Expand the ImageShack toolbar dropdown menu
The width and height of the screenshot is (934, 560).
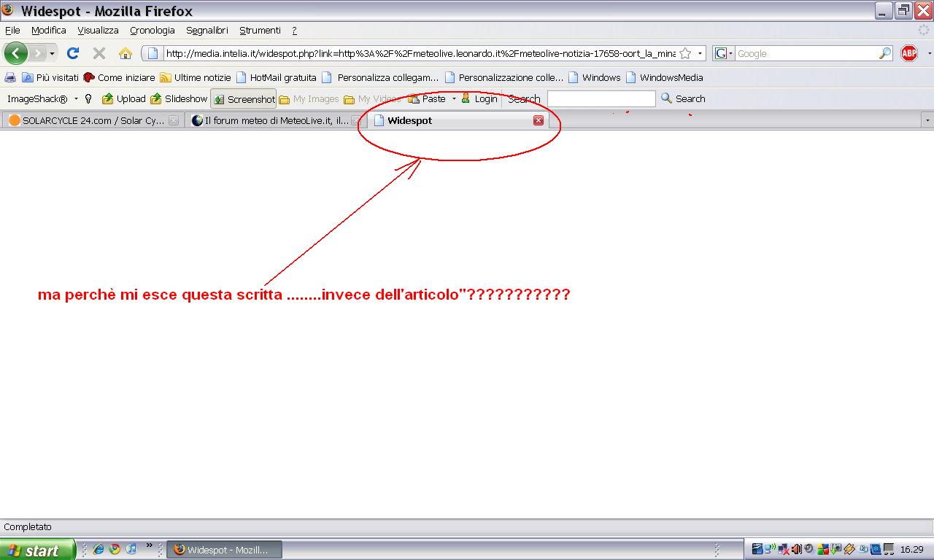(x=76, y=99)
